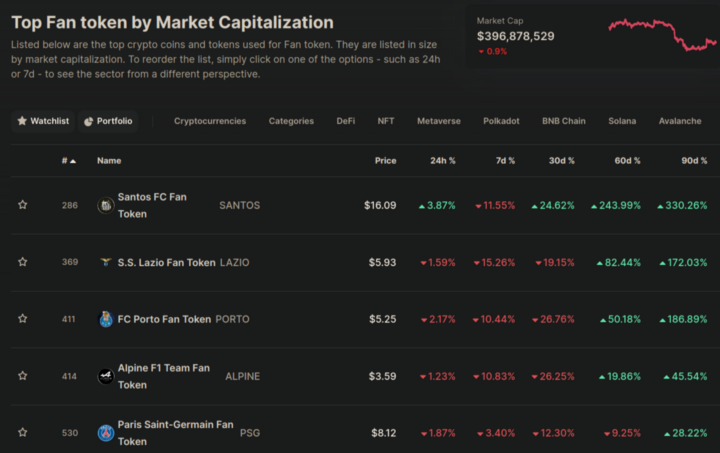Click the LAZIO ticker symbol
The height and width of the screenshot is (453, 720).
(x=234, y=263)
